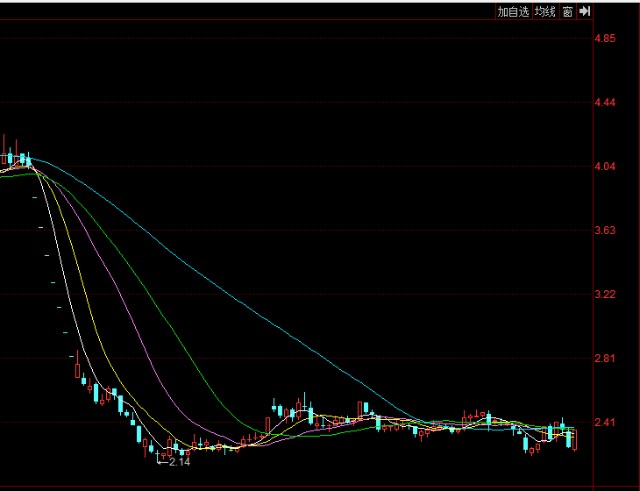Select the 2.81 price axis label
640x491 pixels.
[605, 358]
